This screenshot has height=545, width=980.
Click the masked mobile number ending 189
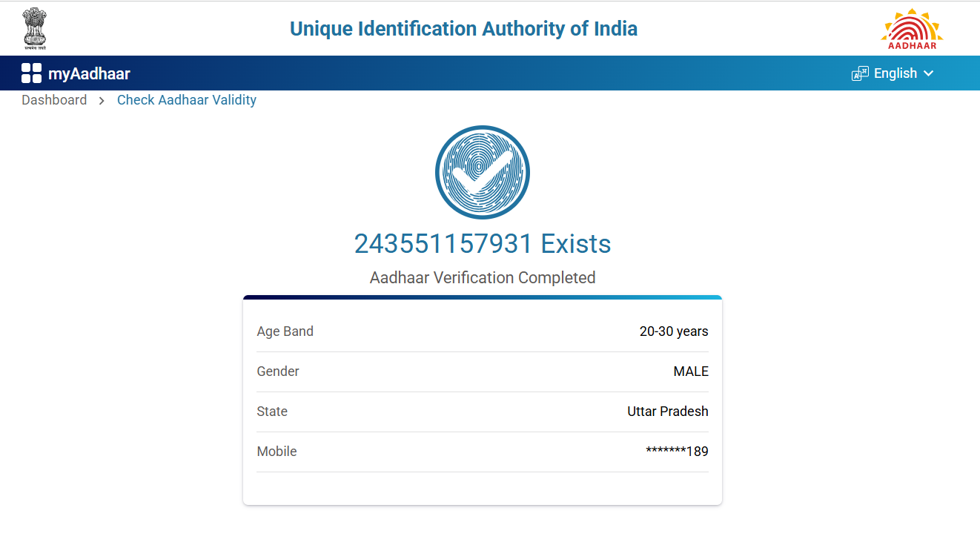(x=677, y=452)
